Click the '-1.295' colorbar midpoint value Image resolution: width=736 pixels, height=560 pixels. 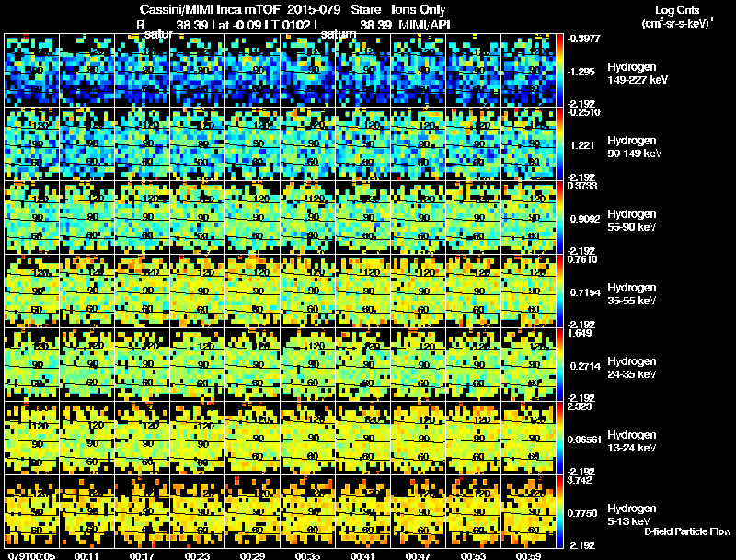(581, 72)
